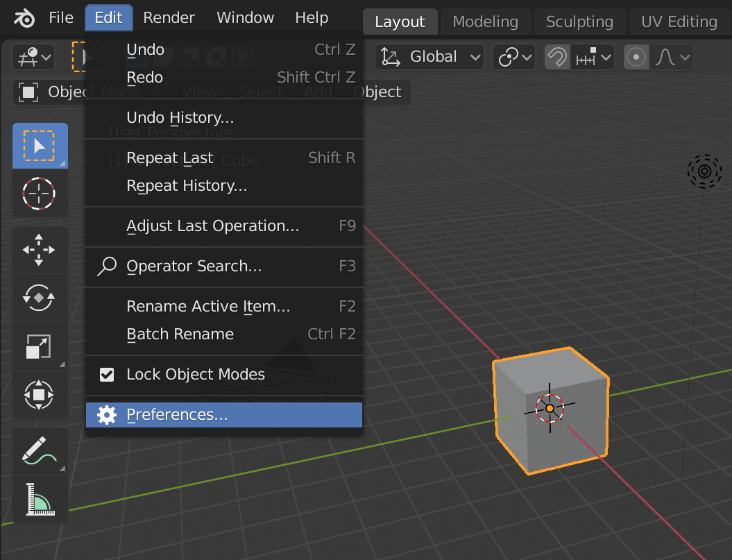Image resolution: width=732 pixels, height=560 pixels.
Task: Select the Move tool
Action: (40, 249)
